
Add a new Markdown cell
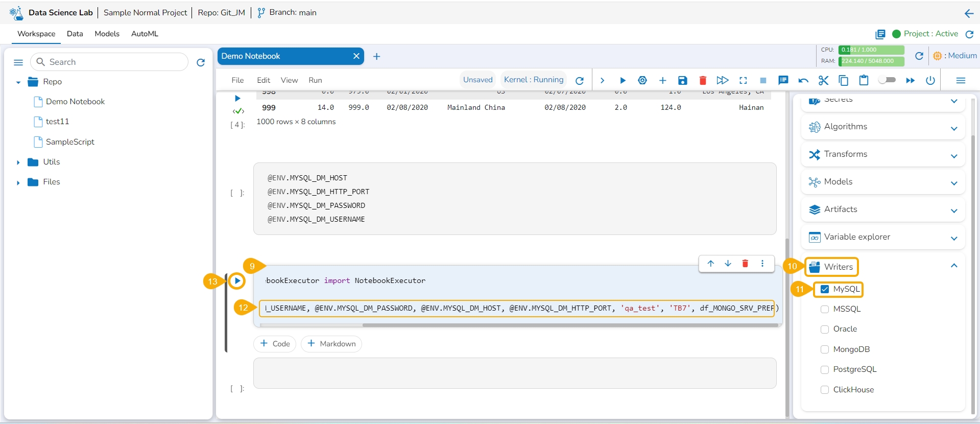coord(331,344)
